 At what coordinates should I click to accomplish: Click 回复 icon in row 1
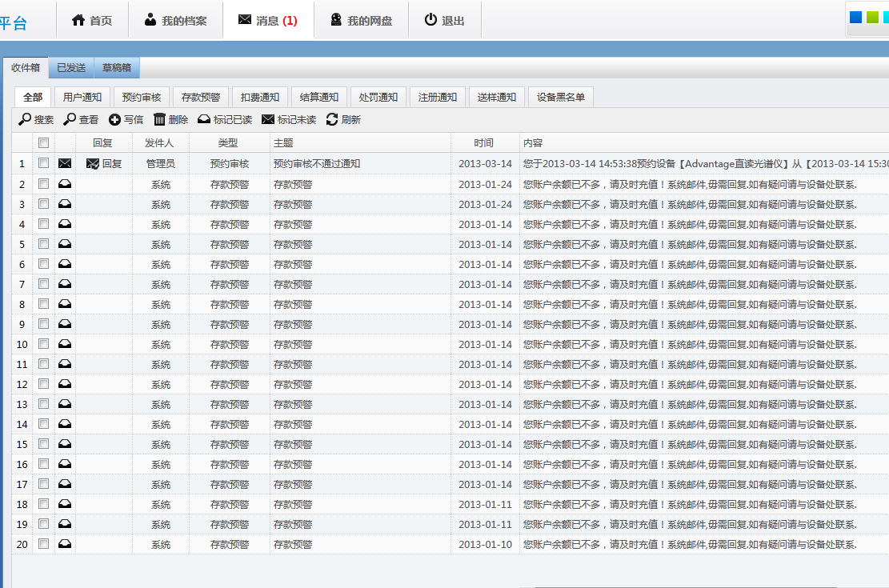coord(94,164)
